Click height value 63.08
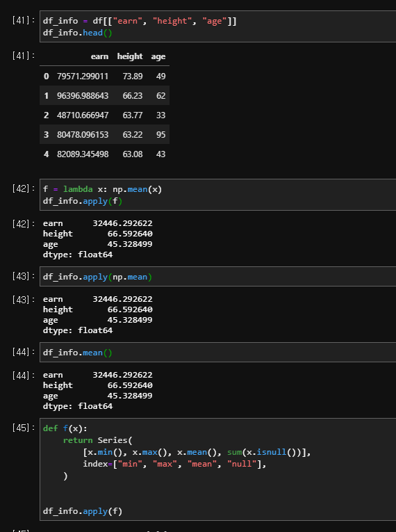The image size is (396, 532). 133,154
